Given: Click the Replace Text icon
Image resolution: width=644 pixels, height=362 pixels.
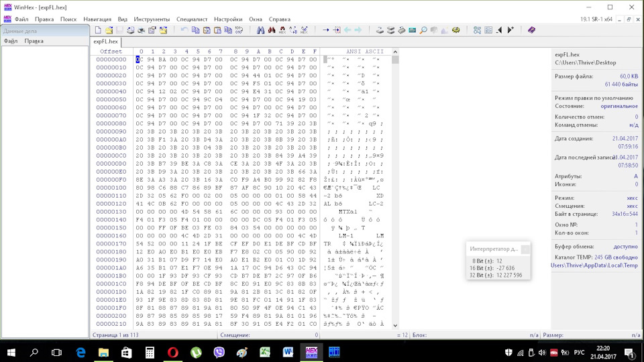Looking at the screenshot, I should tap(293, 30).
